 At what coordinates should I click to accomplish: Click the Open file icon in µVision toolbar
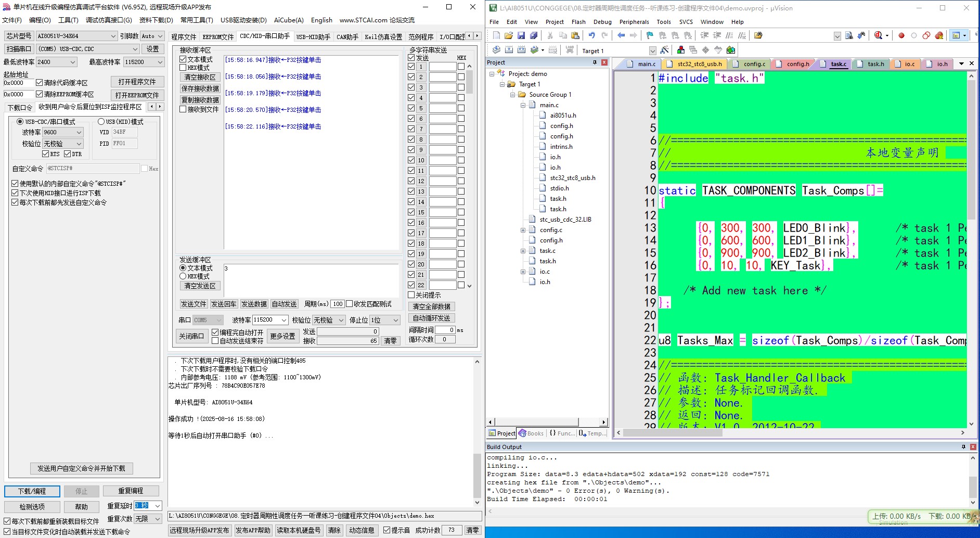click(x=508, y=35)
